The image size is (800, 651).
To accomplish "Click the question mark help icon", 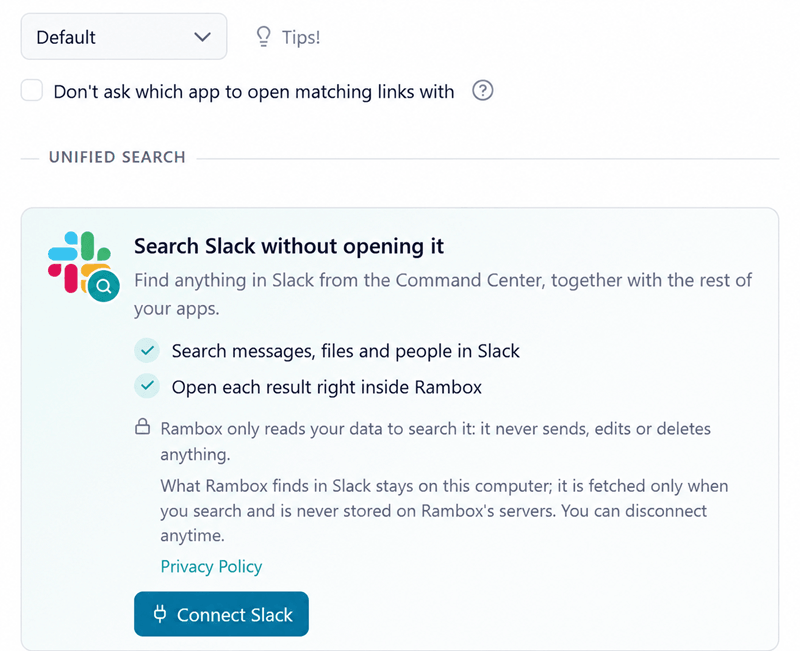I will click(483, 91).
